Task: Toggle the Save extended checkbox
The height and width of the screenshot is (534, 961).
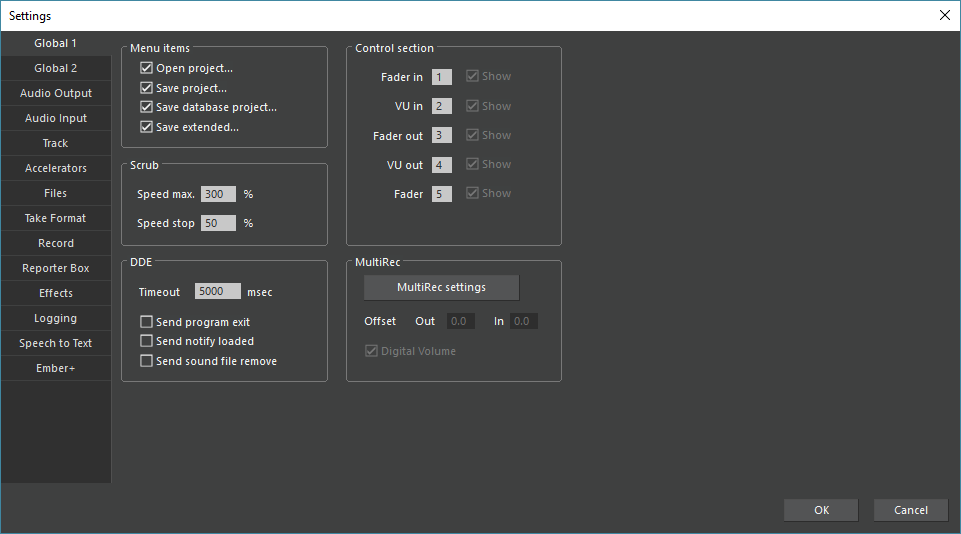Action: coord(147,127)
